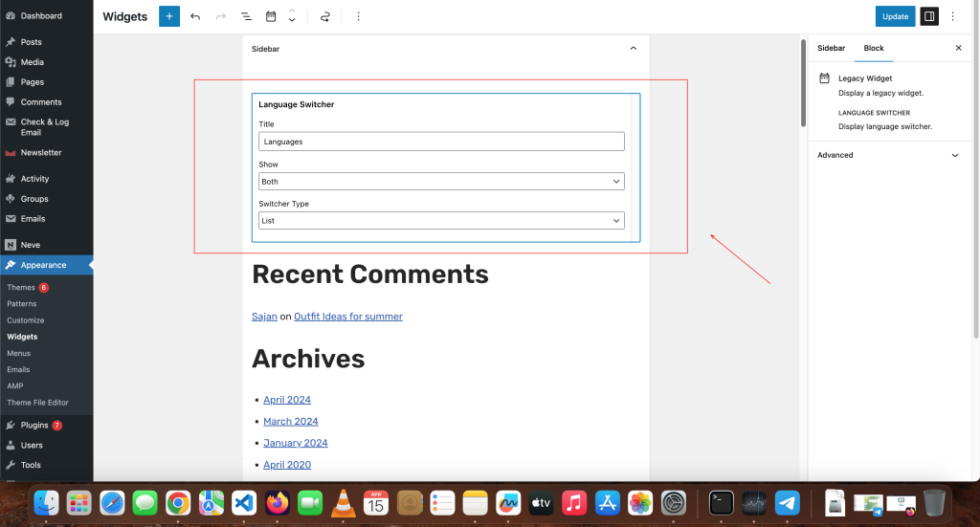Image resolution: width=980 pixels, height=527 pixels.
Task: Open Freeform app from the Dock
Action: pos(508,503)
